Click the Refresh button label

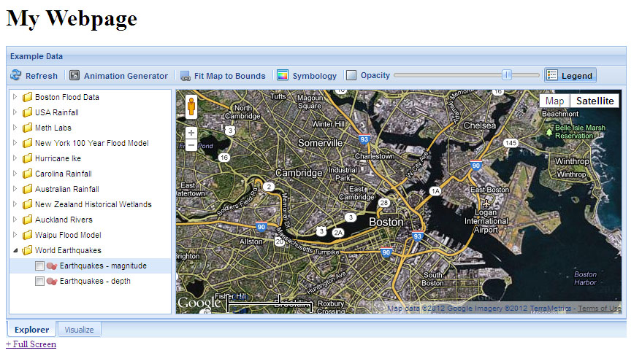click(x=42, y=76)
